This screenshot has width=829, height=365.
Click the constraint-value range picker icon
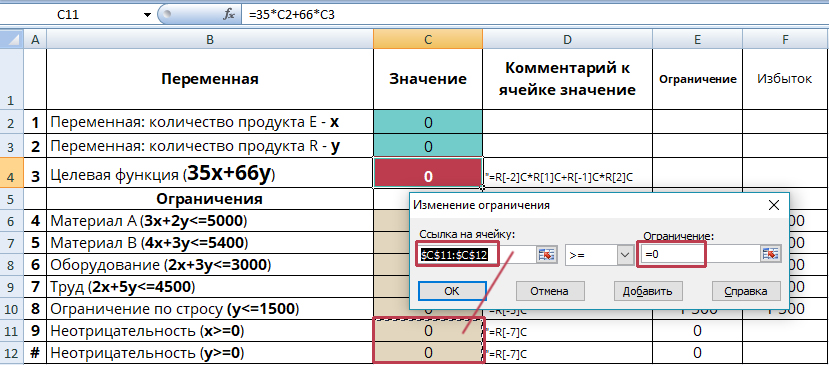click(x=771, y=254)
